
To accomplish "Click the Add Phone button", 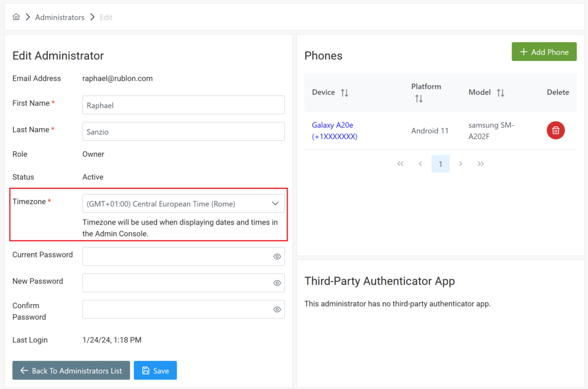I will [x=544, y=51].
